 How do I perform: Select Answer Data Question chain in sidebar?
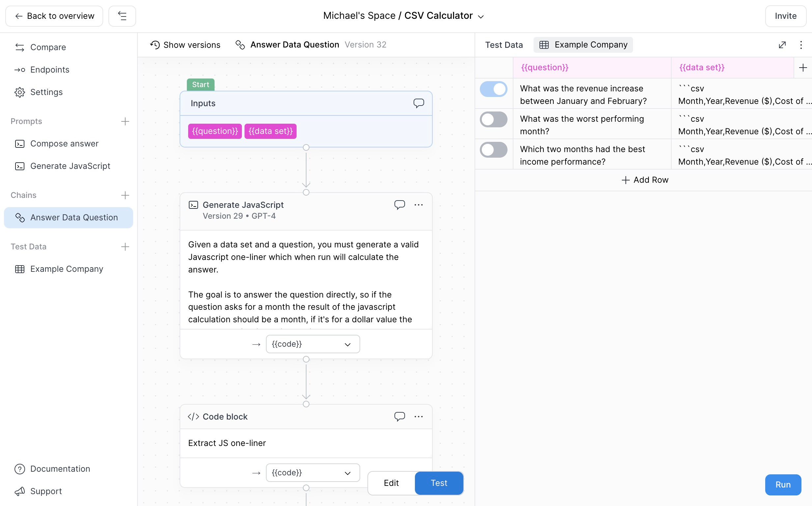tap(68, 217)
